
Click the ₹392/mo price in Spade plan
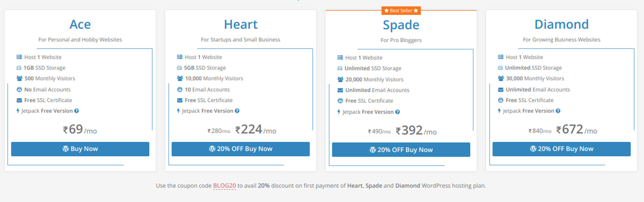(x=416, y=130)
